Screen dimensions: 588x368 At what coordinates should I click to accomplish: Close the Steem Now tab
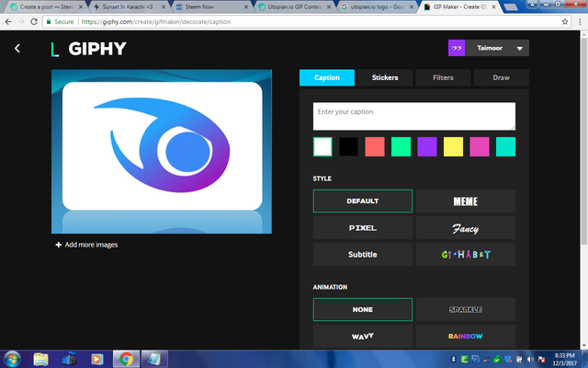point(246,6)
